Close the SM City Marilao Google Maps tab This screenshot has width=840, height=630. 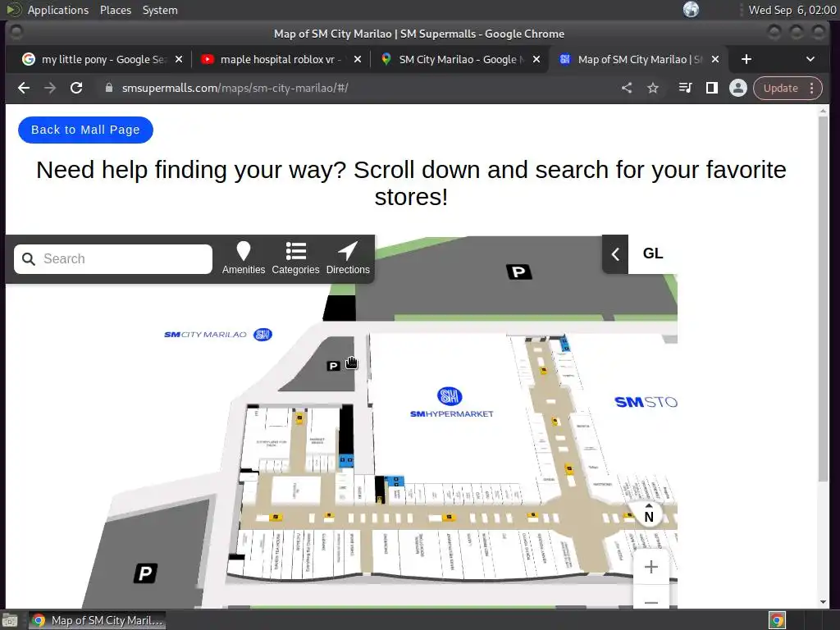[x=536, y=59]
